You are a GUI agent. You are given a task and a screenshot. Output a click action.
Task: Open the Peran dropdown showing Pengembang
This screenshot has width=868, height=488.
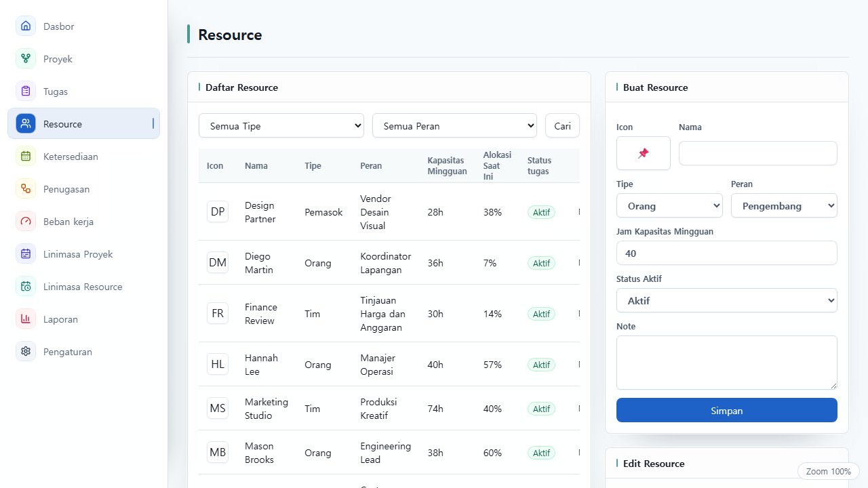pyautogui.click(x=784, y=205)
